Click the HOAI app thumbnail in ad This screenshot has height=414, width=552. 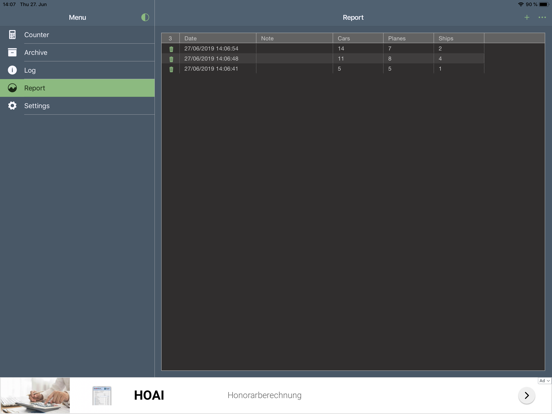(x=102, y=395)
